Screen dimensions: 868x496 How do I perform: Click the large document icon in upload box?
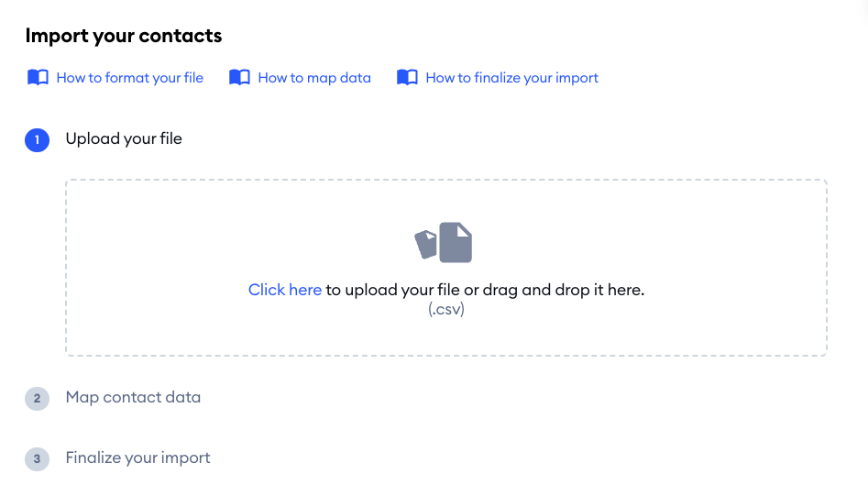tap(456, 243)
